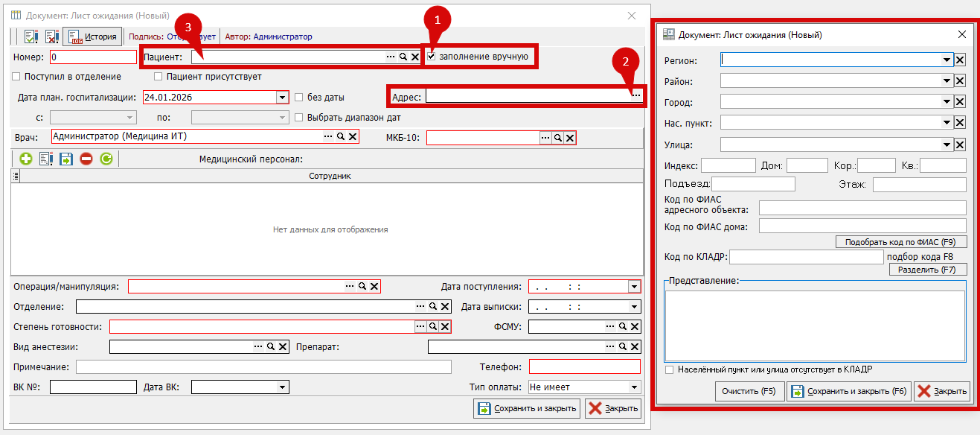Open the История log tab
This screenshot has height=435, width=980.
pyautogui.click(x=93, y=36)
